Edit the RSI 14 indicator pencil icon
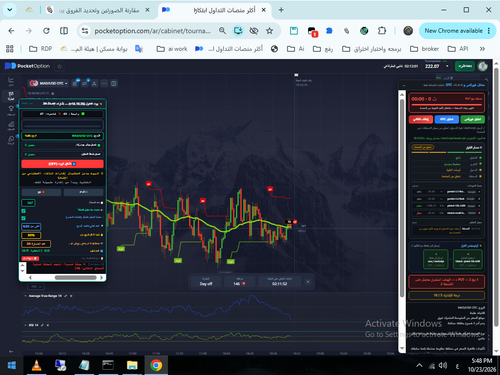The image size is (500, 375). pyautogui.click(x=42, y=325)
